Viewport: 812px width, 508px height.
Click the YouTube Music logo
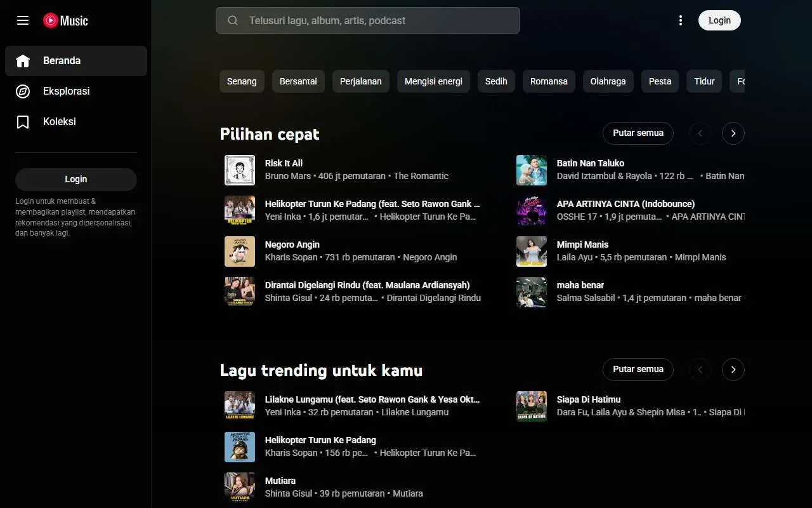(65, 20)
